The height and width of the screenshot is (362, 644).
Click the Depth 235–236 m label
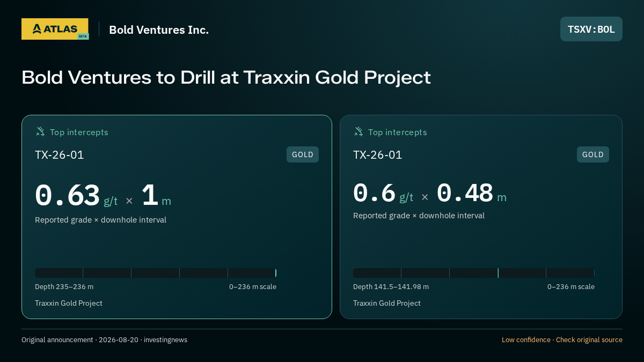(x=64, y=287)
